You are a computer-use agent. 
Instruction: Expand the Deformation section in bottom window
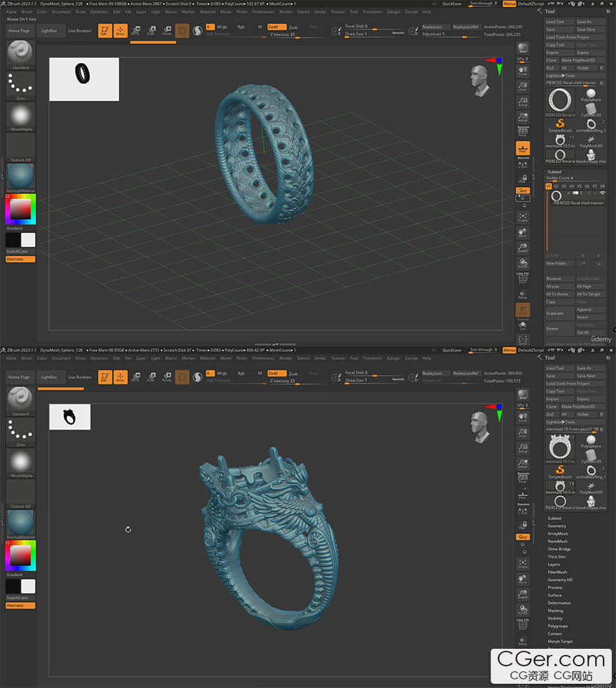click(x=559, y=603)
